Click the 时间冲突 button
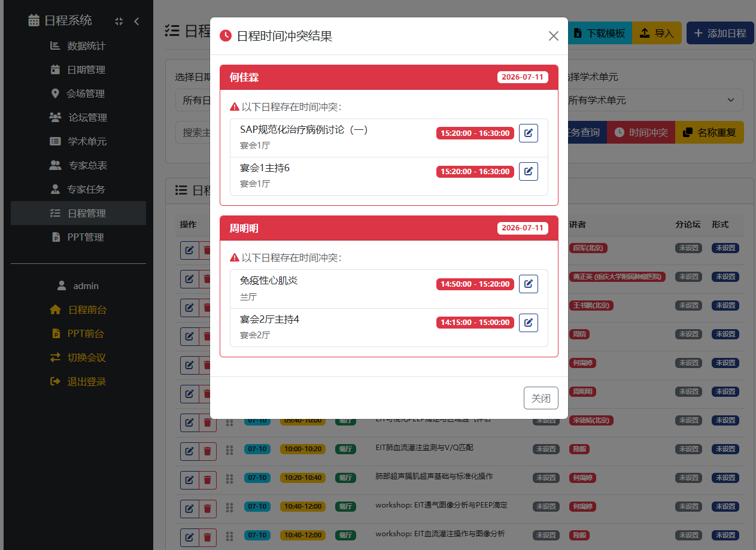 click(x=641, y=132)
